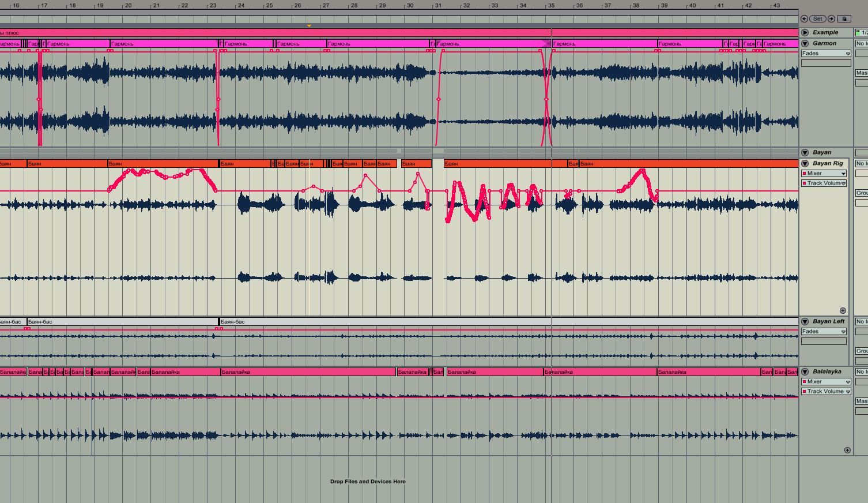Select Гармонь clip starting at bar 35
The height and width of the screenshot is (503, 868).
click(605, 44)
